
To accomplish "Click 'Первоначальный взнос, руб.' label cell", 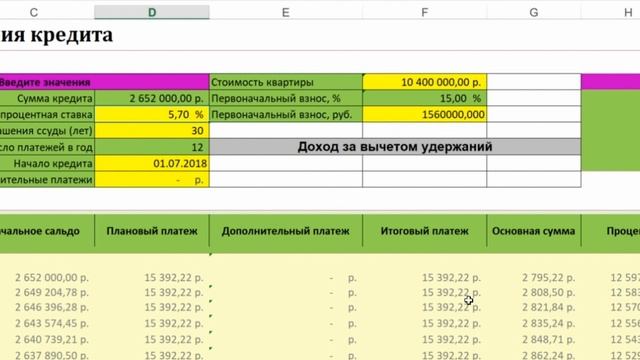I will [x=286, y=114].
